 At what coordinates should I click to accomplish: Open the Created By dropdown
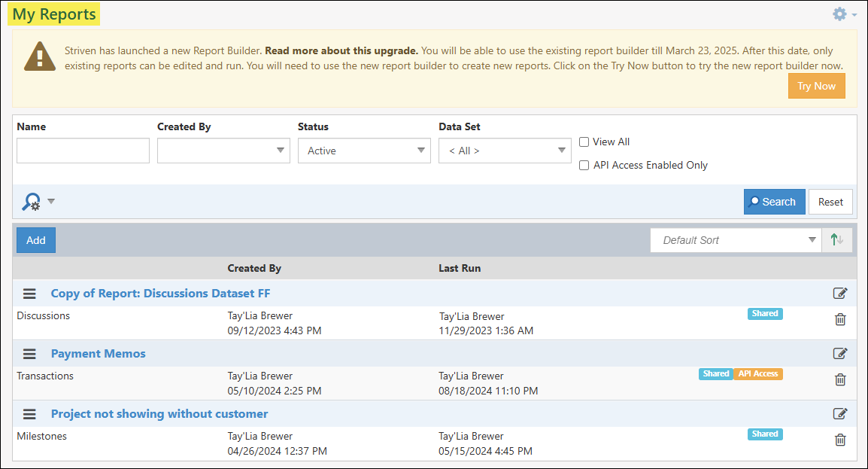[223, 151]
